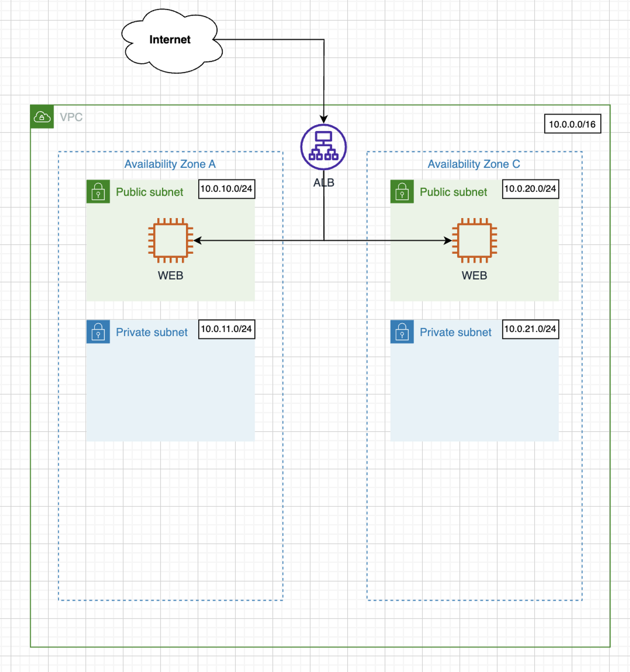The width and height of the screenshot is (630, 672).
Task: Click Zone A private subnet lock icon
Action: (x=98, y=332)
